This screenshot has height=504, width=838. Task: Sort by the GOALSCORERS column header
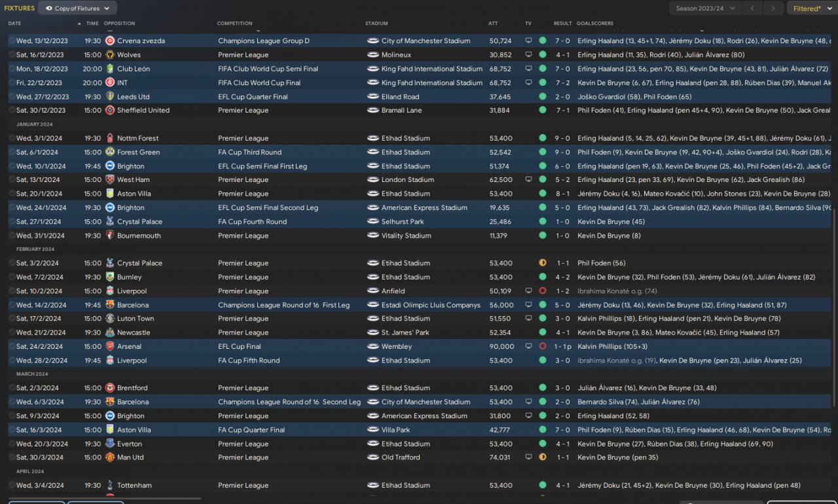(595, 24)
